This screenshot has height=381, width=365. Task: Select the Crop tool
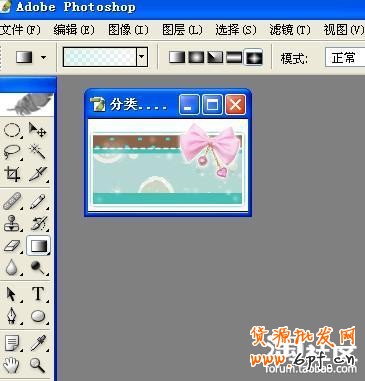click(12, 174)
